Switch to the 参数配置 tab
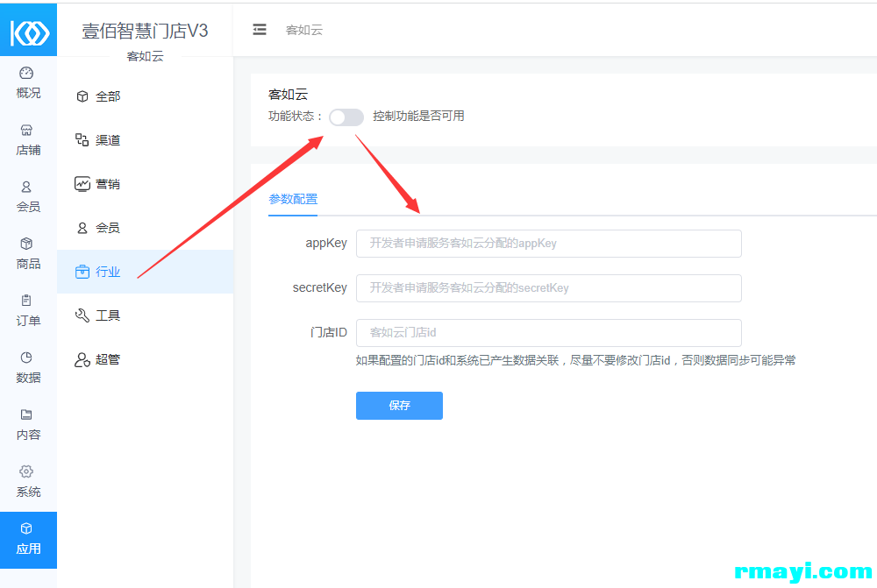The width and height of the screenshot is (877, 588). tap(293, 199)
